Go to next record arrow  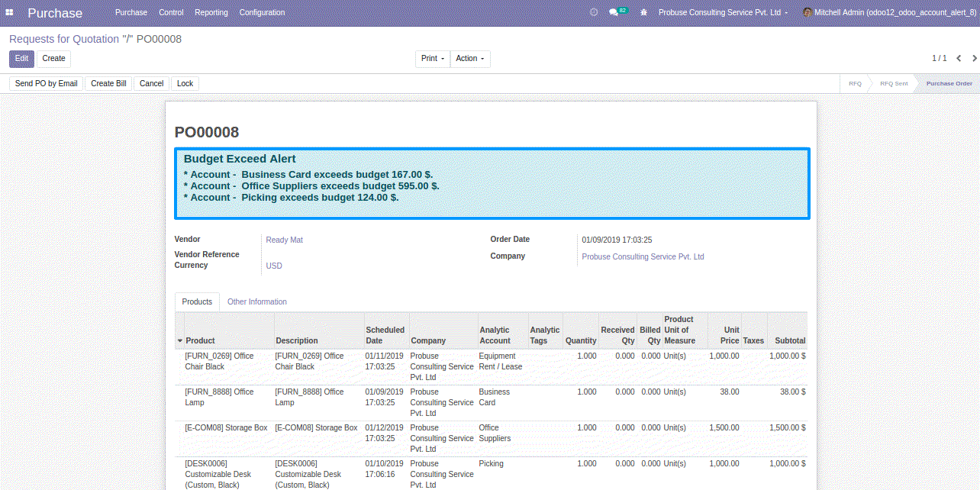[973, 58]
